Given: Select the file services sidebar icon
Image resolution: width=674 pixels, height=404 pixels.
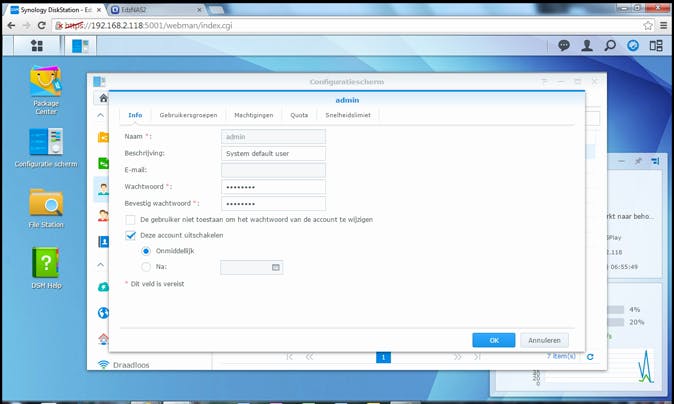Looking at the screenshot, I should click(103, 163).
